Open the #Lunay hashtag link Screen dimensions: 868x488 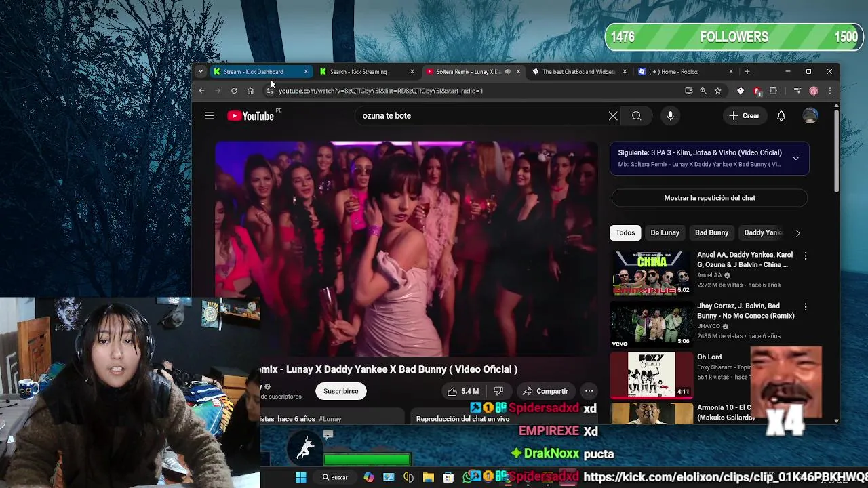[x=330, y=419]
